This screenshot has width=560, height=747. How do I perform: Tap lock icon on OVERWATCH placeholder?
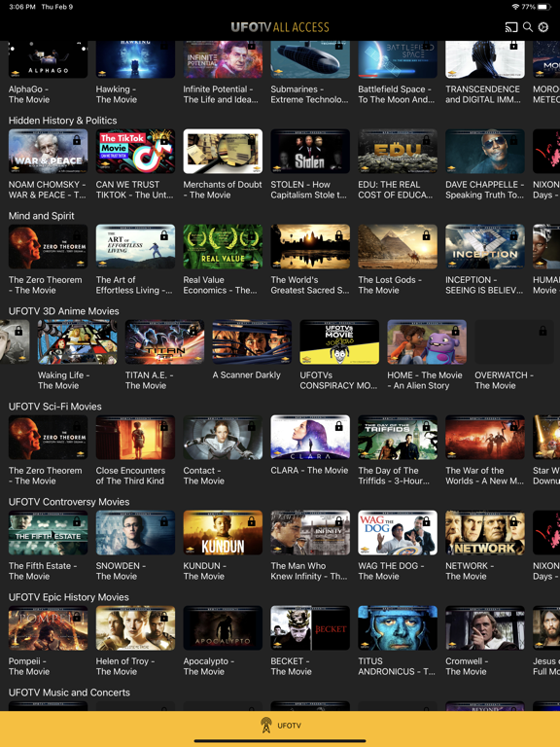click(542, 331)
